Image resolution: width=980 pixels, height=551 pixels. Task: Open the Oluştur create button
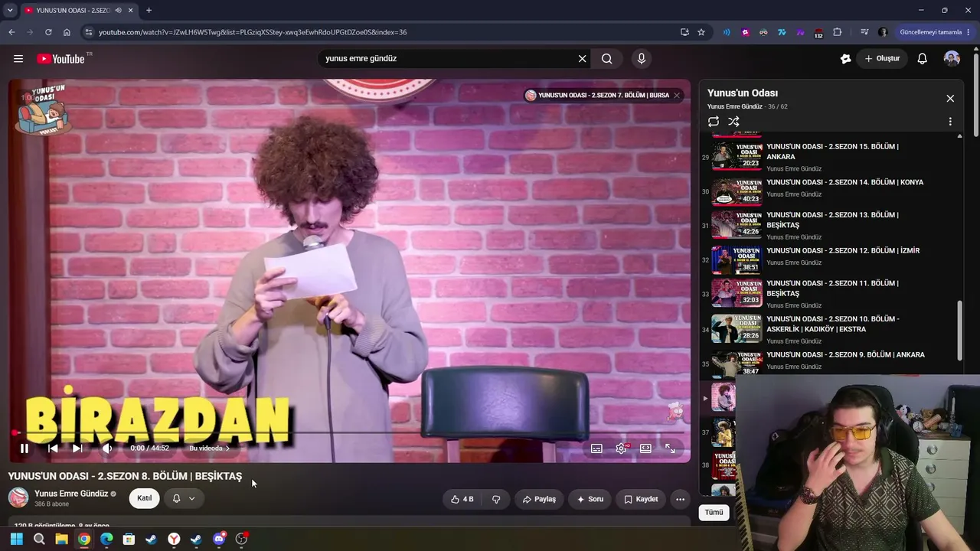[x=882, y=59]
